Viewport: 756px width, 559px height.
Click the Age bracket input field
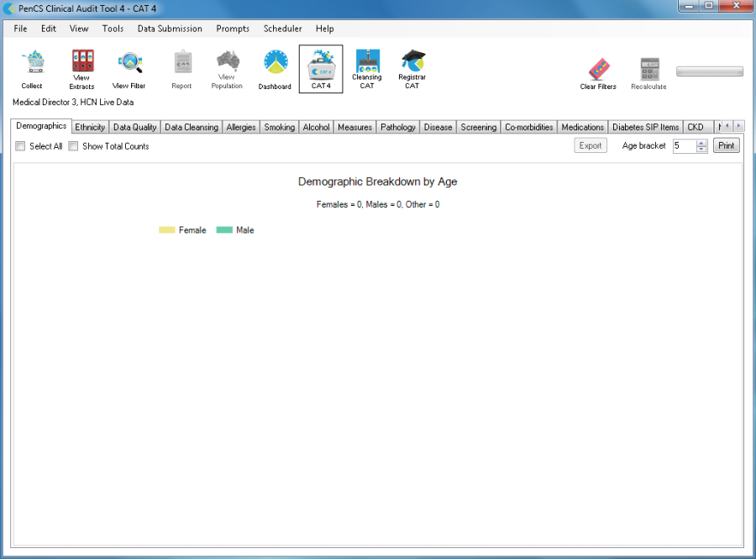(x=685, y=145)
